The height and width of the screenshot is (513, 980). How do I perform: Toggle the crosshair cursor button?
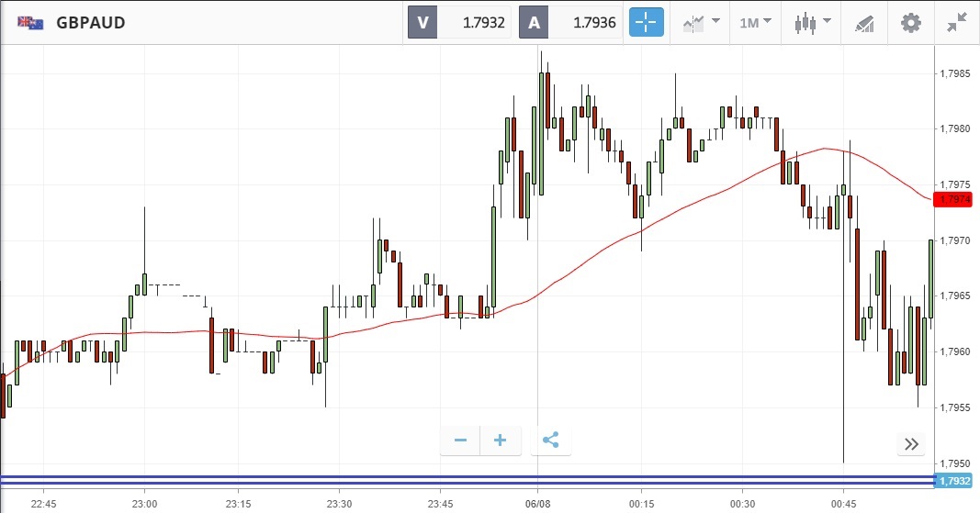point(646,22)
